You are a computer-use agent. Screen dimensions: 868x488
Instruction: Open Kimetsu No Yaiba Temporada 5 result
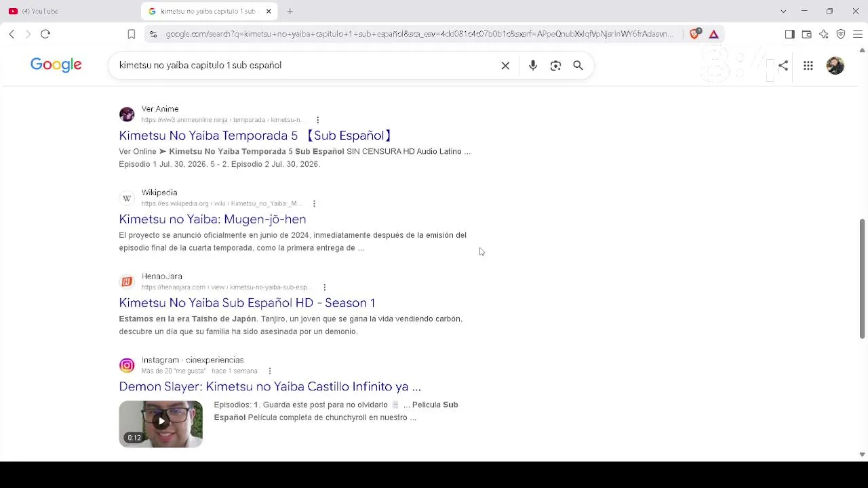pos(256,136)
